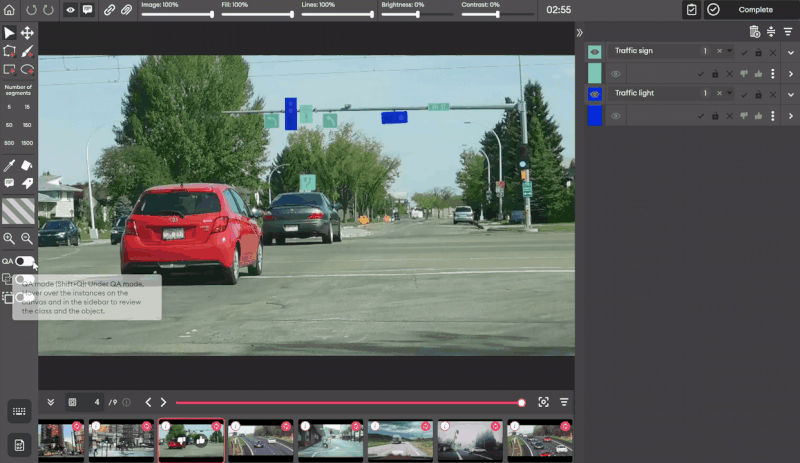Go to the home screen icon
800x463 pixels.
tap(9, 10)
